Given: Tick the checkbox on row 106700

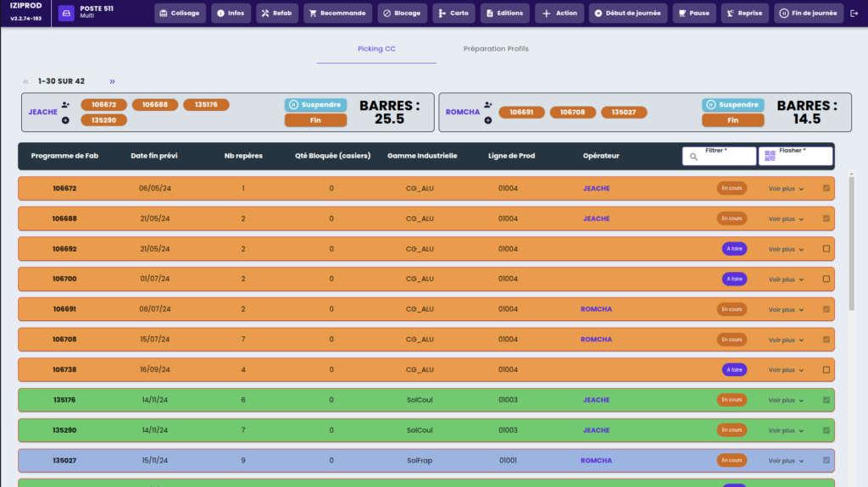Looking at the screenshot, I should click(826, 279).
